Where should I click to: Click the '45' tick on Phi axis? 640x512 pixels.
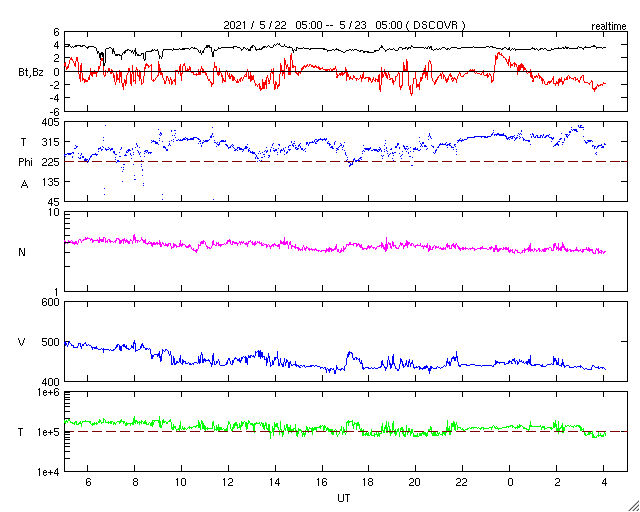tap(54, 202)
